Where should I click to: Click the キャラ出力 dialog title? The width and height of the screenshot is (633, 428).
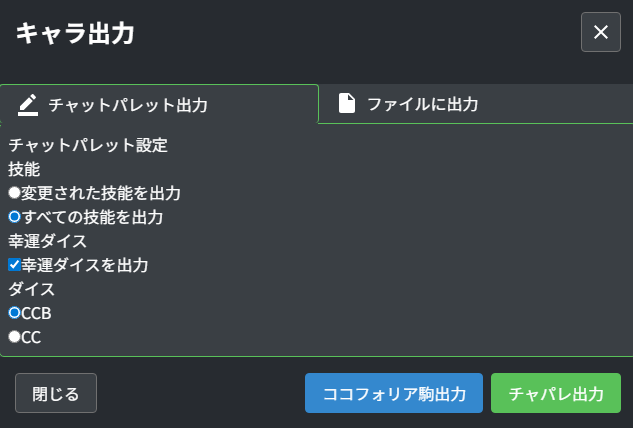click(x=75, y=33)
